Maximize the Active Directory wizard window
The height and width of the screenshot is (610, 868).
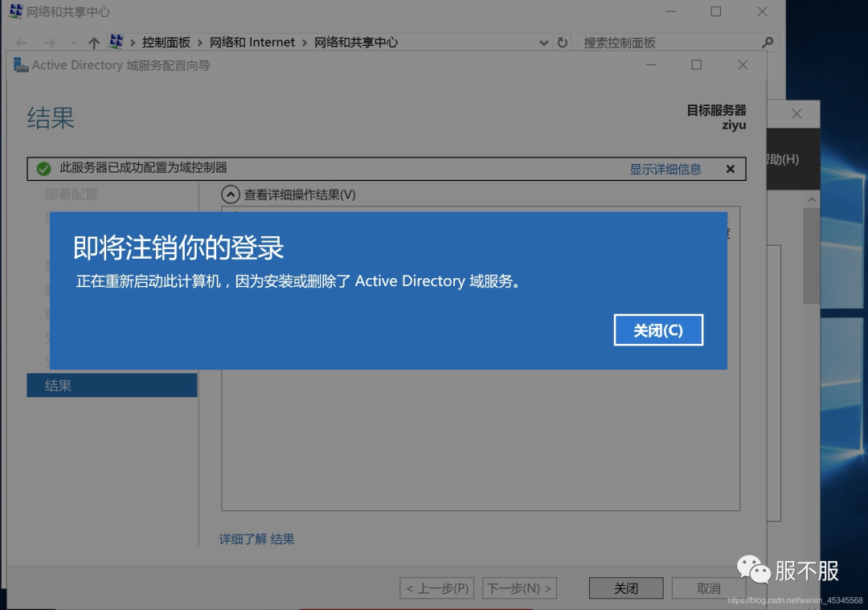coord(696,65)
